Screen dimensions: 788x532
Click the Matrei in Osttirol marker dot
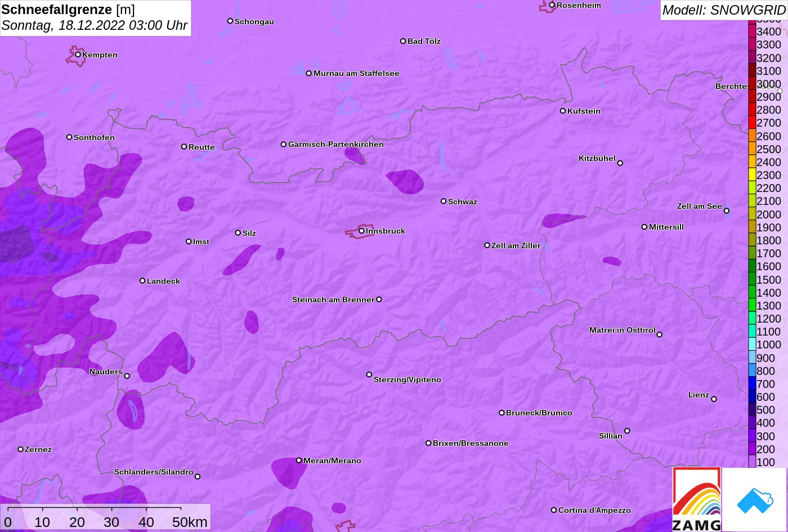[x=660, y=334]
